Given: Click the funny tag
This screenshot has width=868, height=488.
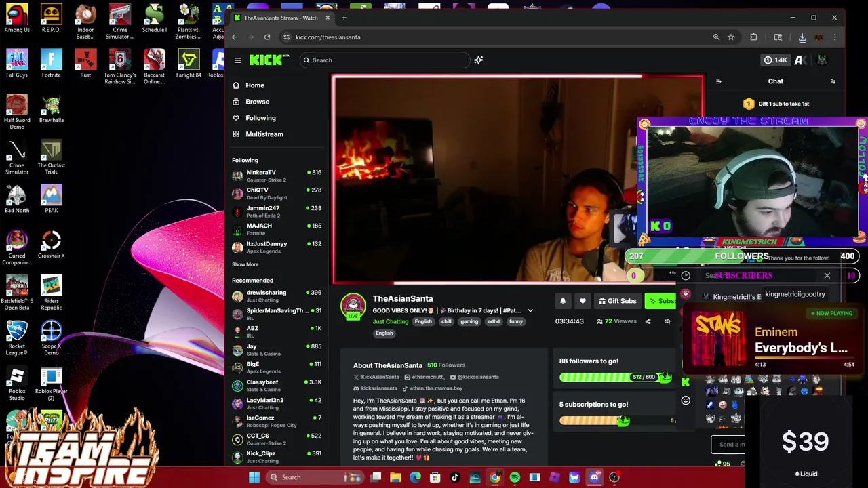Looking at the screenshot, I should click(x=516, y=321).
